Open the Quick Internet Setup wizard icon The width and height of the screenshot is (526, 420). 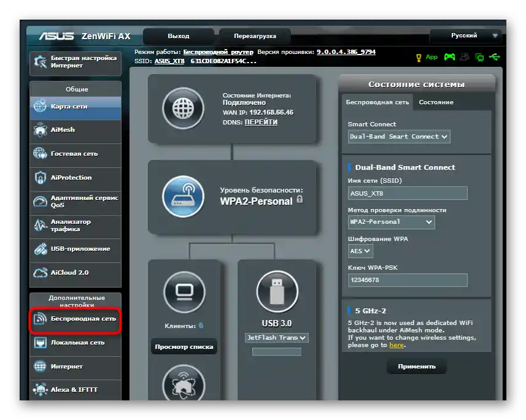point(41,62)
